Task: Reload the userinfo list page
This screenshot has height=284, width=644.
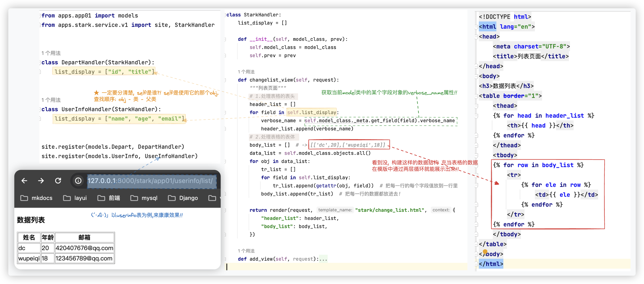Action: [58, 180]
